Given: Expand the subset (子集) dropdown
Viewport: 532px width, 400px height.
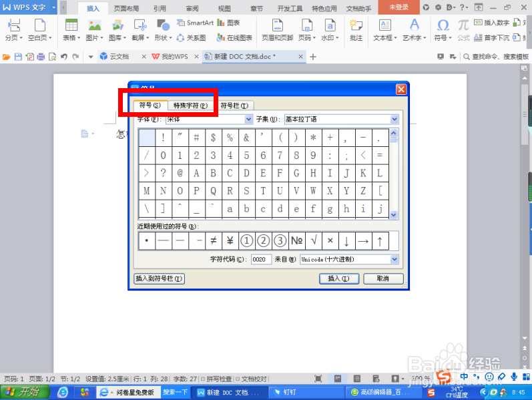Looking at the screenshot, I should tap(394, 119).
